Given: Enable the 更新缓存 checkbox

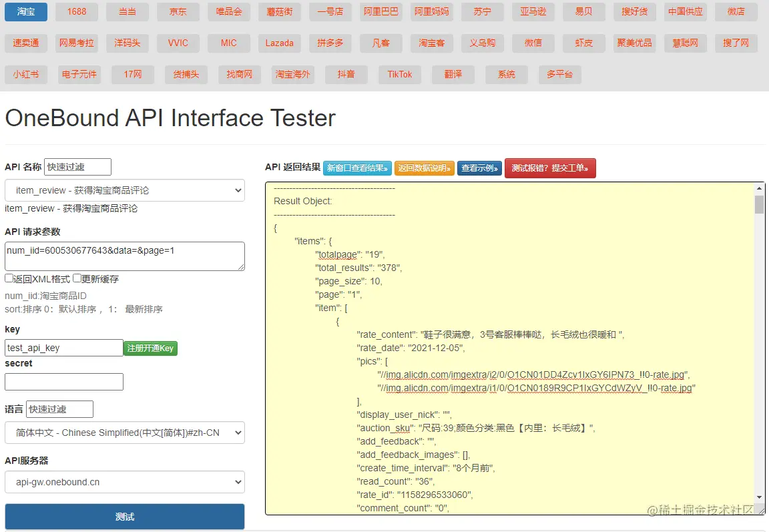Looking at the screenshot, I should 77,278.
